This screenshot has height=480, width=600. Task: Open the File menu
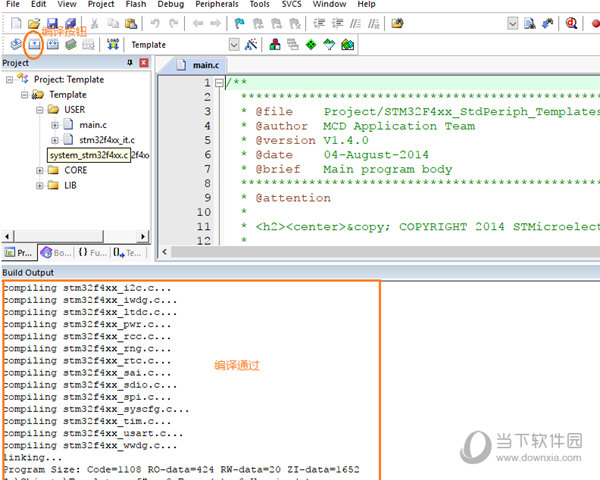click(x=13, y=4)
